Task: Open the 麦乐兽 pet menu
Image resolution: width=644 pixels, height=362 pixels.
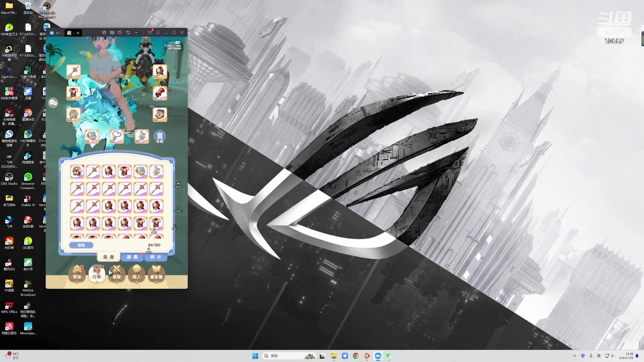Action: tap(156, 273)
